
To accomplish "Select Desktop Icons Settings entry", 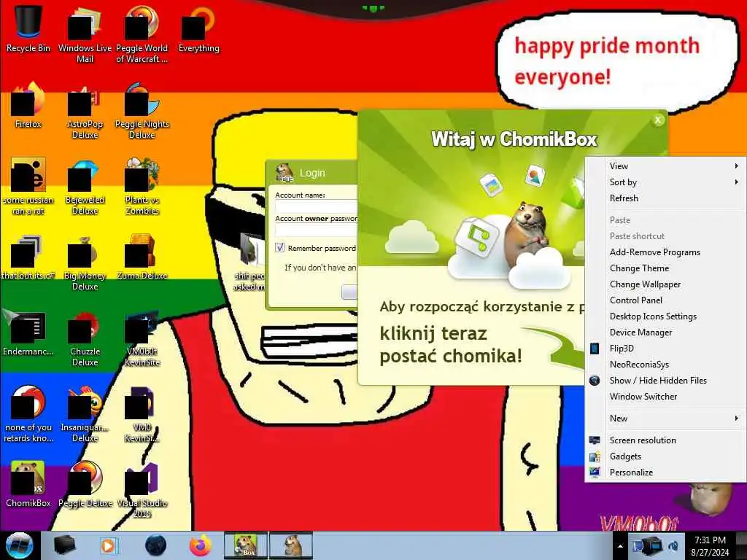I will (x=665, y=316).
